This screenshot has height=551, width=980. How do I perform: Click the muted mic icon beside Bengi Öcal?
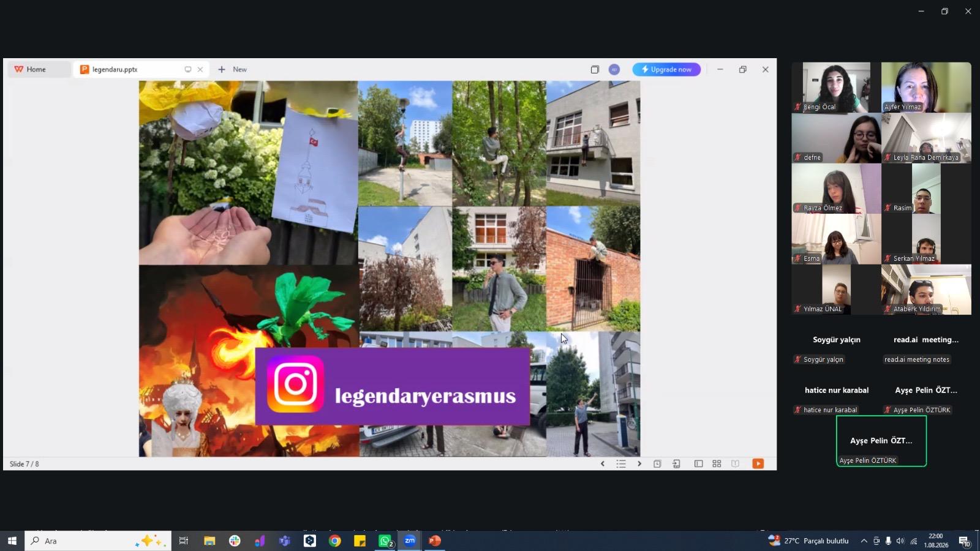click(x=797, y=107)
